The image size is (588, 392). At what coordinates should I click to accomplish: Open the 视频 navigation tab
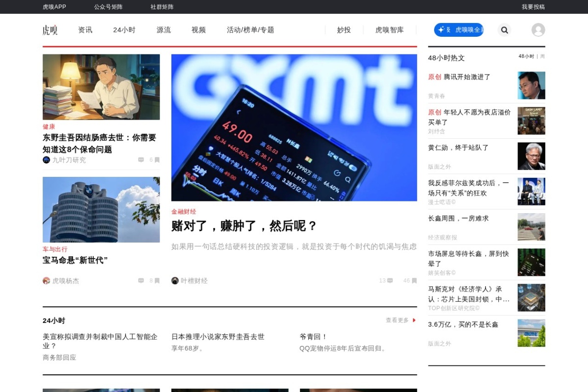click(x=198, y=30)
